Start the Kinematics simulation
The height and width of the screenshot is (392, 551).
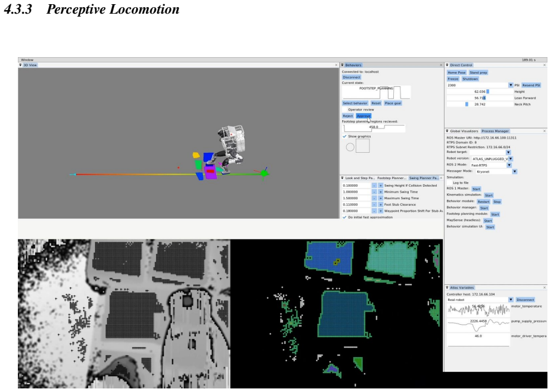click(489, 195)
